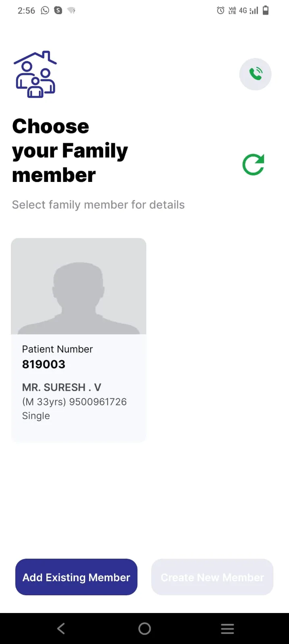The width and height of the screenshot is (289, 644).
Task: Tap the green phone call icon
Action: pyautogui.click(x=256, y=74)
